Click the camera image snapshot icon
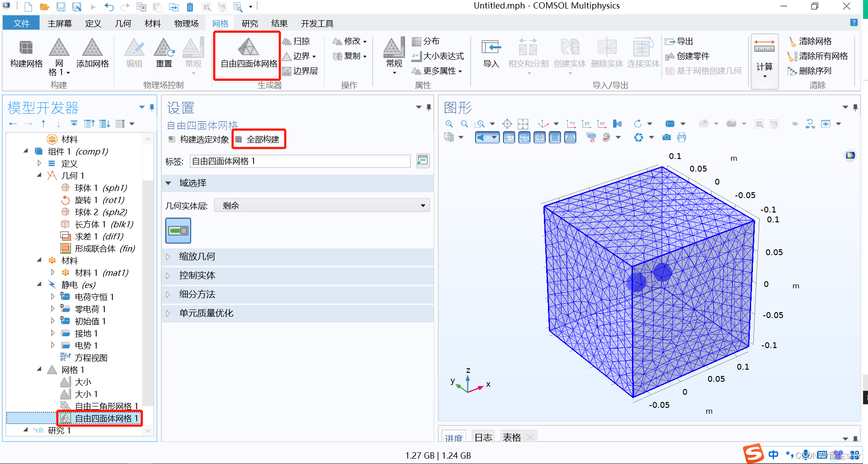This screenshot has height=464, width=868. tap(667, 137)
